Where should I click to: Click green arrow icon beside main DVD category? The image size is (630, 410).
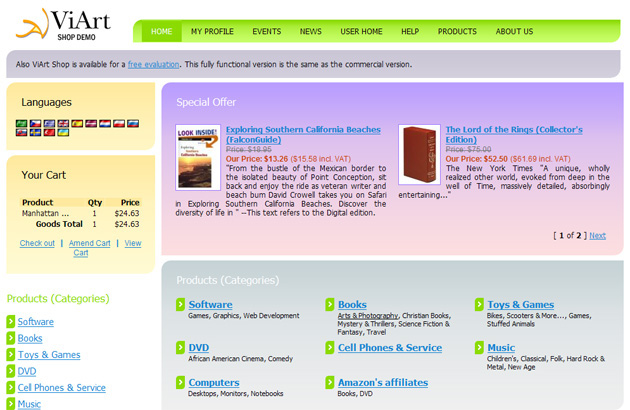[x=180, y=347]
